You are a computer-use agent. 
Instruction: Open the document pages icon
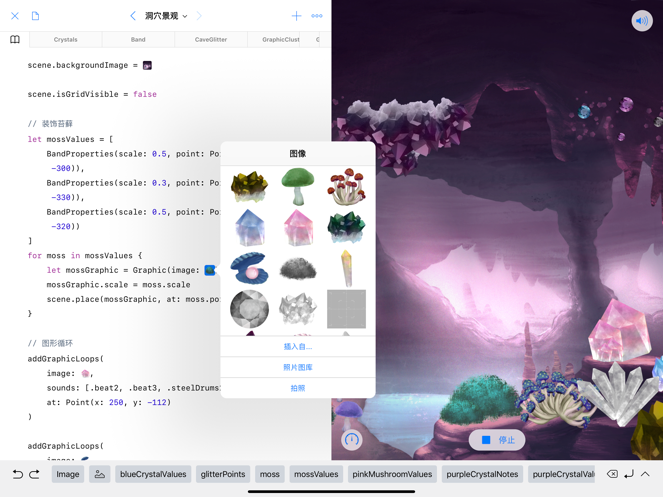tap(35, 16)
